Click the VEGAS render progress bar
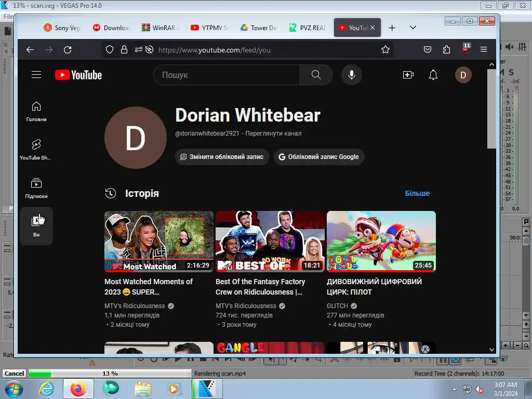Screen dimensions: 532x399 click(110, 373)
